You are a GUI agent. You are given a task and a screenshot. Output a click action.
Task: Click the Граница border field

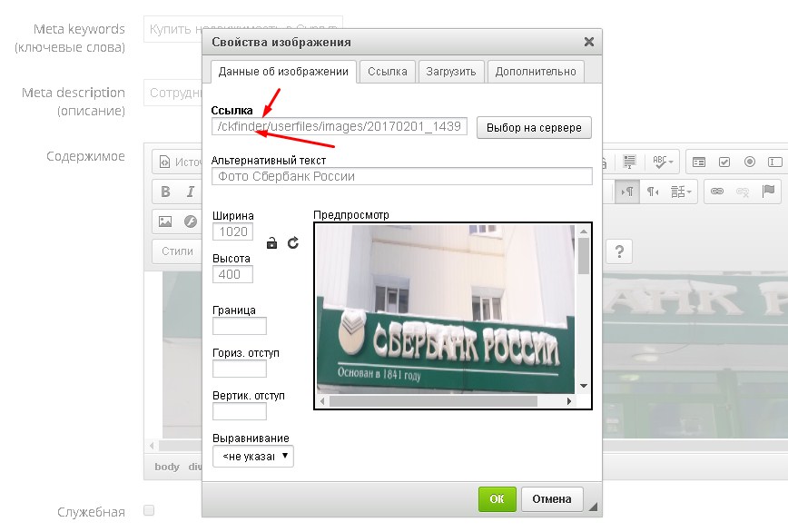[x=240, y=326]
